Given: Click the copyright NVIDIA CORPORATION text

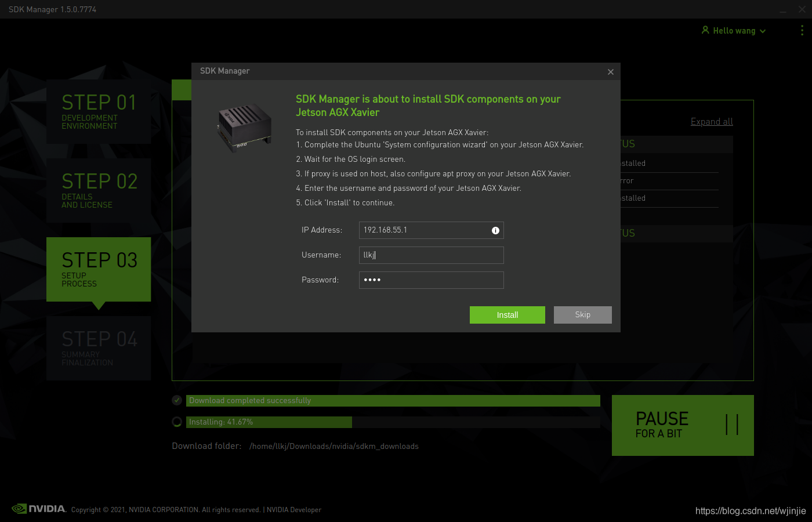Looking at the screenshot, I should [x=166, y=510].
